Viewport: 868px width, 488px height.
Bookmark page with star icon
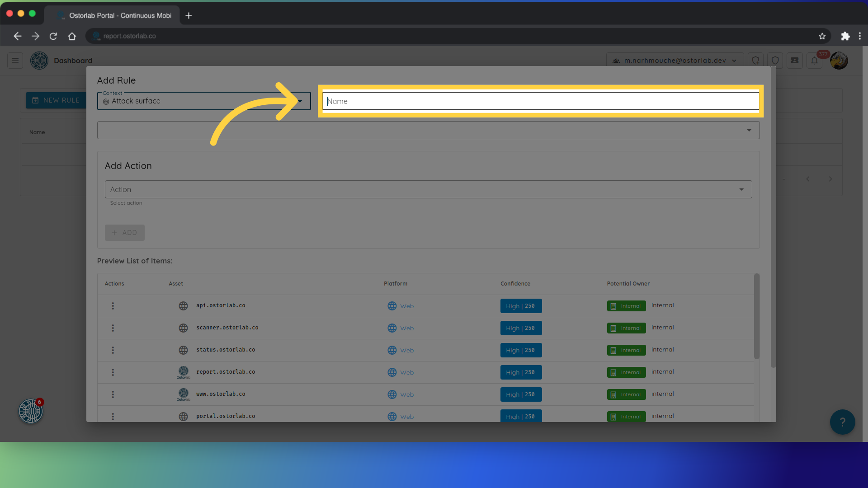coord(822,36)
